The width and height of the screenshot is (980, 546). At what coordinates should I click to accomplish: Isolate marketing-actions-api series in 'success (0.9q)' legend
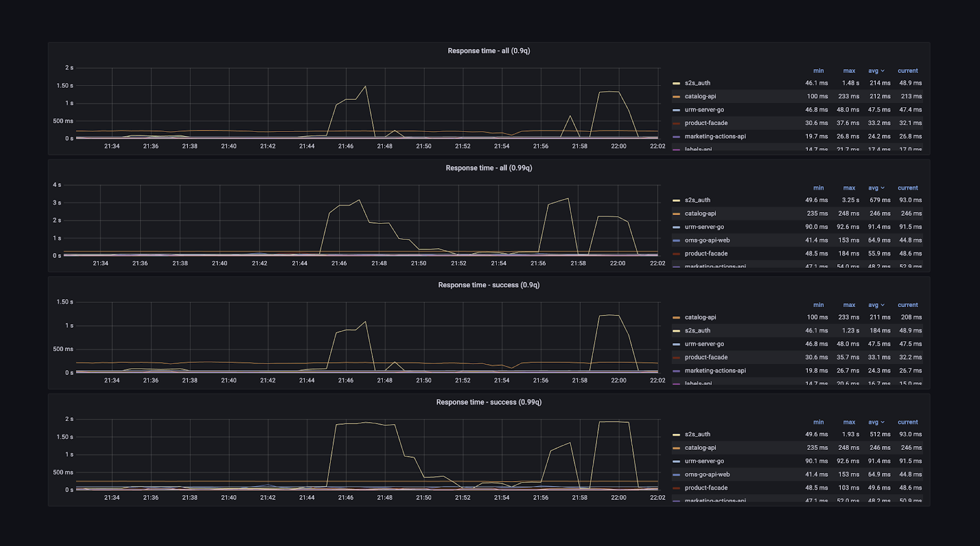click(x=715, y=371)
